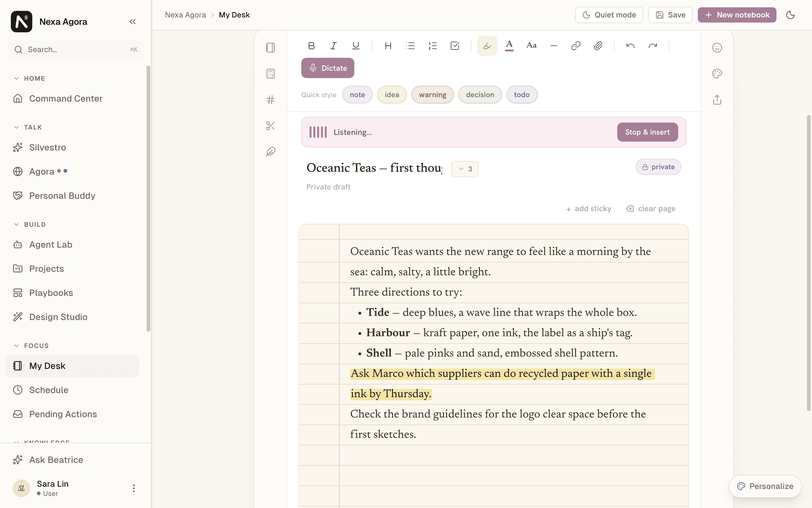Apply the warning quick style

click(432, 95)
